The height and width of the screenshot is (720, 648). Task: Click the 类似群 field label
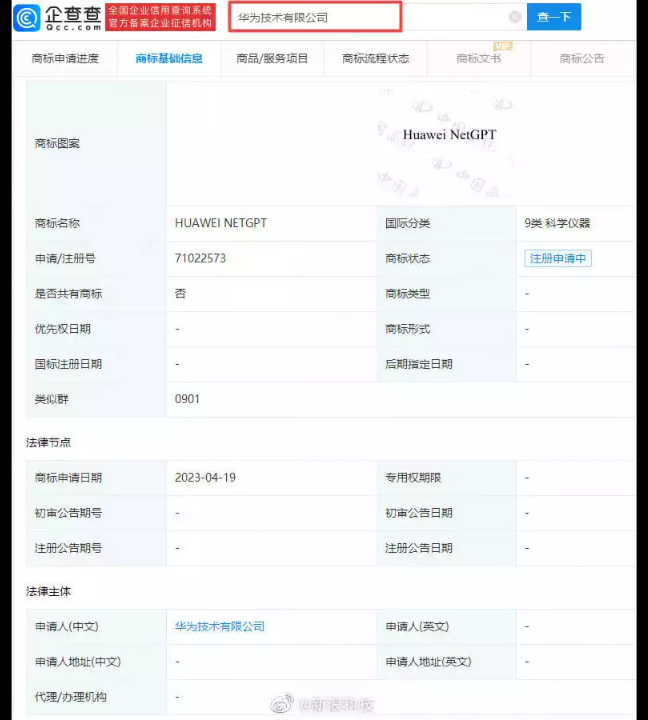click(x=51, y=399)
